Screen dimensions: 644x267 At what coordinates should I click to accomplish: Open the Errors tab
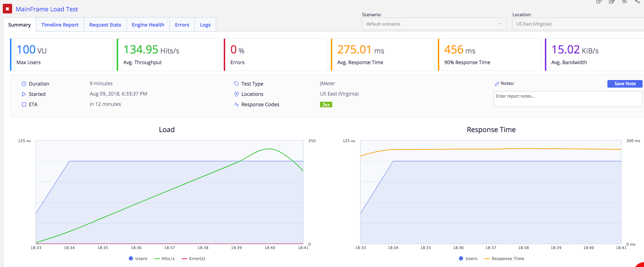(182, 25)
